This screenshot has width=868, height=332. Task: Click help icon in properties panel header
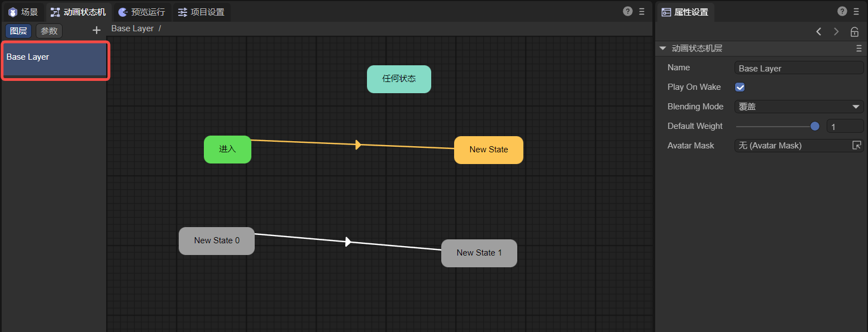[842, 11]
